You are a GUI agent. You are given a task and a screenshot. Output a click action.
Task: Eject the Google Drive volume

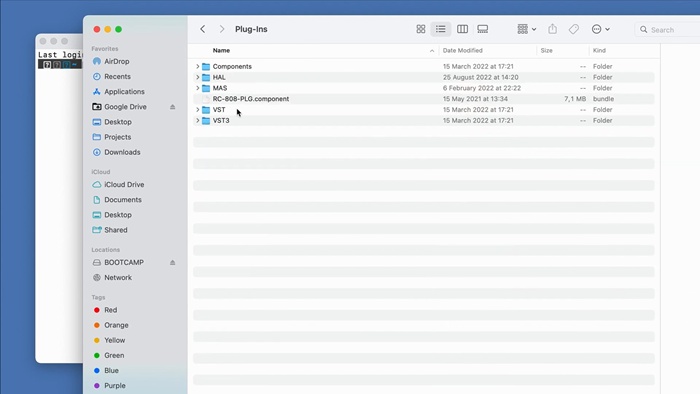172,107
